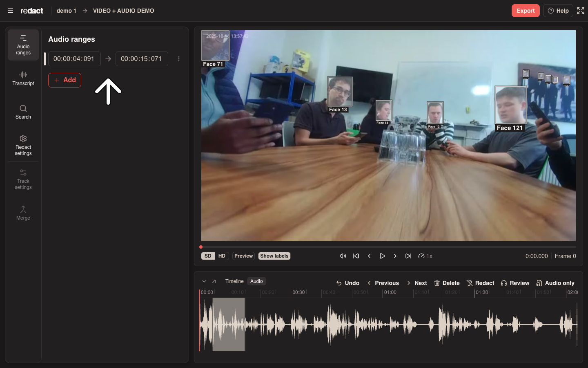The height and width of the screenshot is (368, 588).
Task: Open the hamburger menu
Action: [x=11, y=11]
